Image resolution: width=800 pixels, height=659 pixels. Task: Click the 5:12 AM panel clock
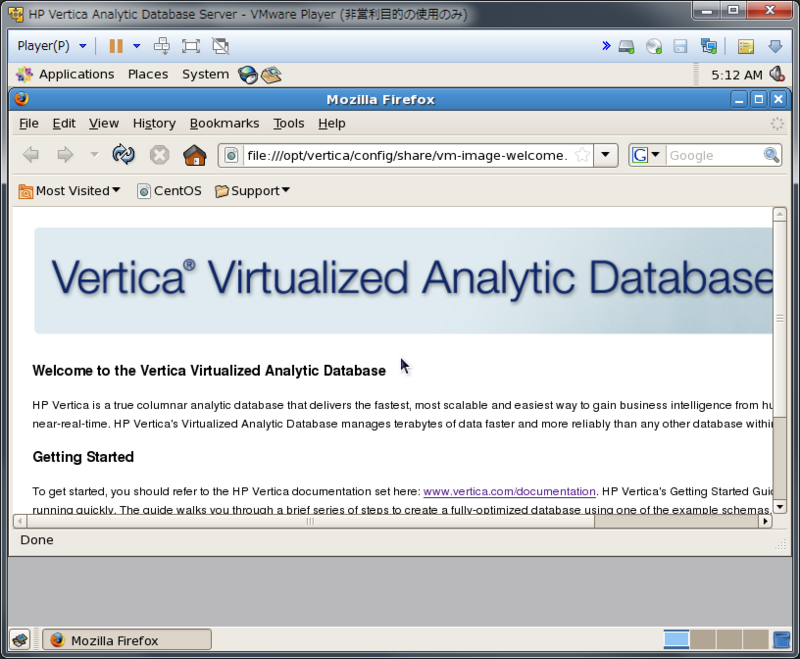(x=737, y=75)
